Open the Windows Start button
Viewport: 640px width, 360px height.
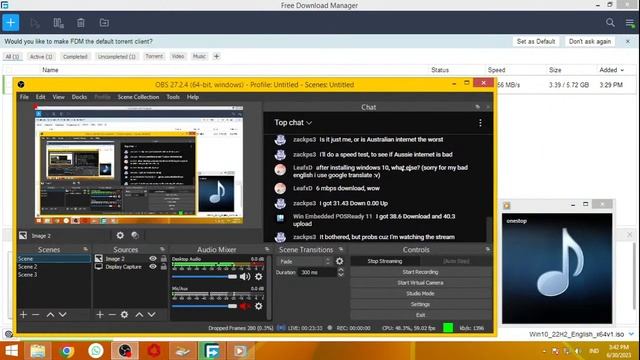(11, 351)
